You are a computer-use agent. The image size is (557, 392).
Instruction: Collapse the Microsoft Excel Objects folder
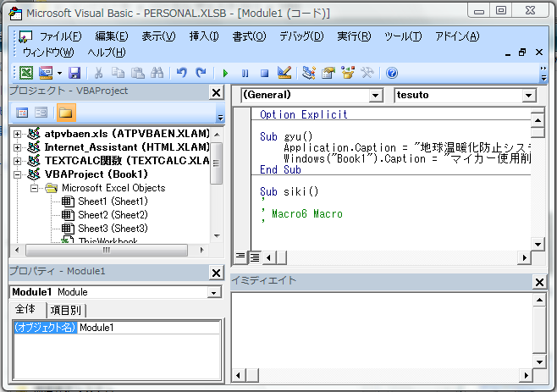click(x=34, y=188)
